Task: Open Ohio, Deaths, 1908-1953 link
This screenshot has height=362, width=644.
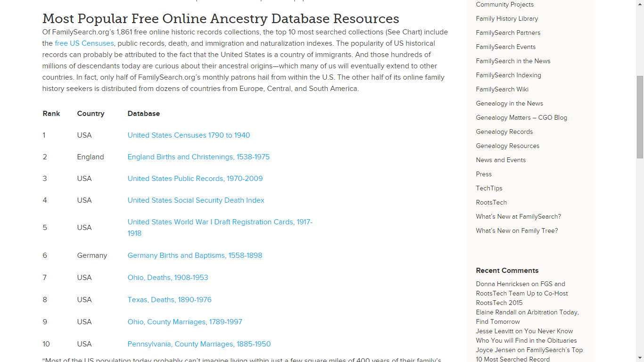Action: click(x=168, y=278)
